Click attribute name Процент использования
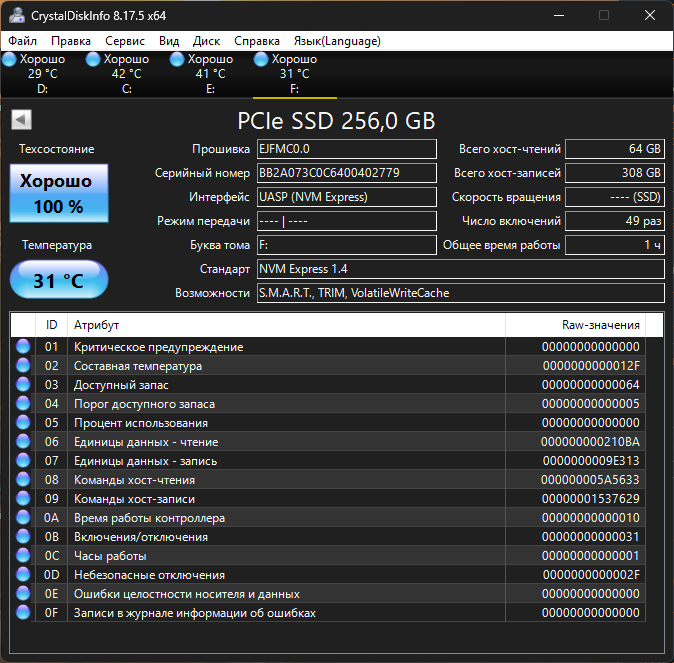Viewport: 674px width, 663px height. tap(141, 423)
